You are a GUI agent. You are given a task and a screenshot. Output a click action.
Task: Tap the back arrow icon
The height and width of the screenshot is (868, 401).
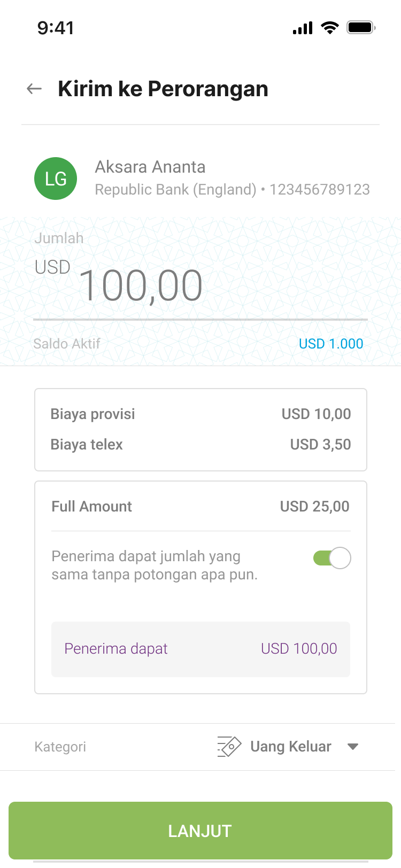(34, 89)
